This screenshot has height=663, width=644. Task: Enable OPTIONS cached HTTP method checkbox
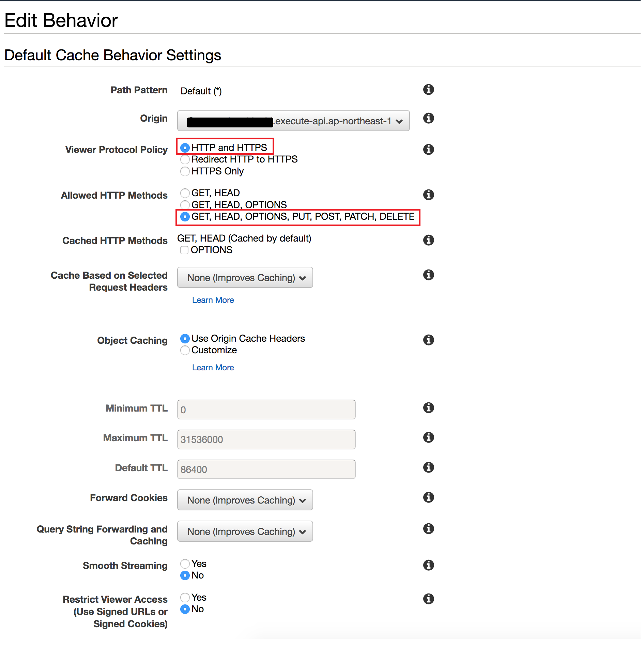click(184, 250)
